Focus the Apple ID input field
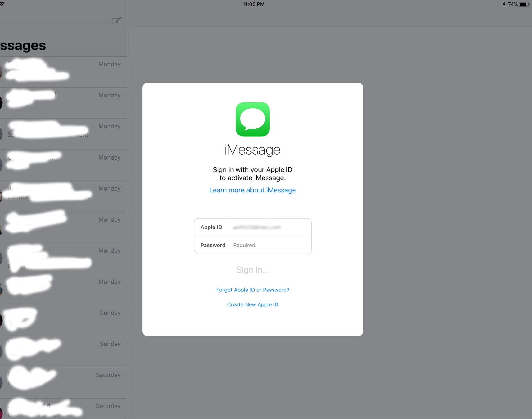This screenshot has width=532, height=419. (x=253, y=227)
